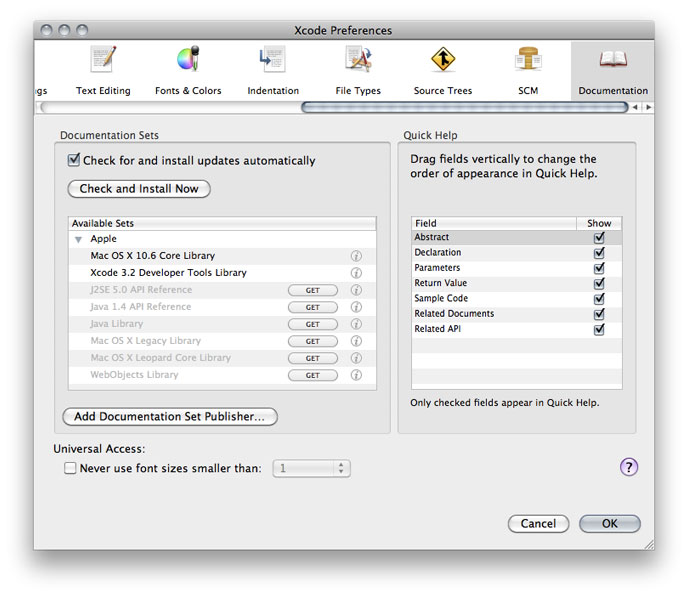Screen dimensions: 688x596
Task: Get the Java Library documentation set
Action: click(x=312, y=324)
